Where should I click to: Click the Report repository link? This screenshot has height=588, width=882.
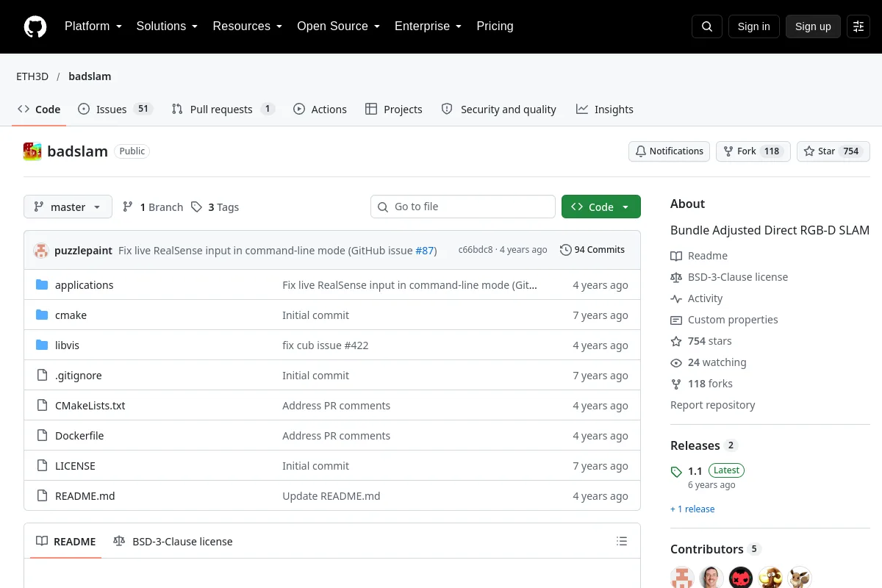click(712, 405)
